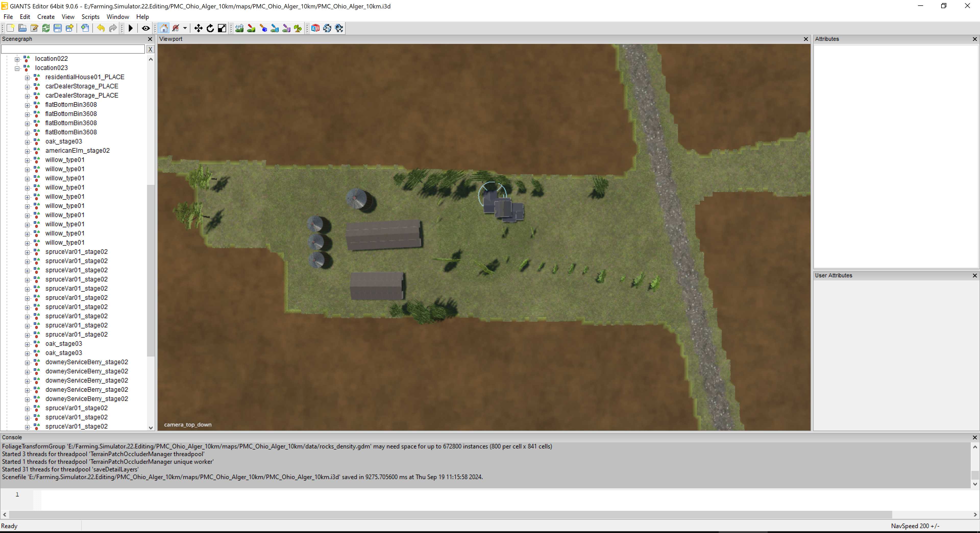Activate the purple 'F' terrain paint icon
Screen dimensions: 980x533
pos(286,28)
